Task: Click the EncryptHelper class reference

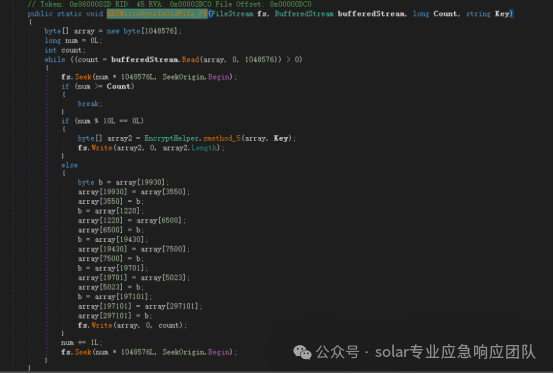Action: 171,138
